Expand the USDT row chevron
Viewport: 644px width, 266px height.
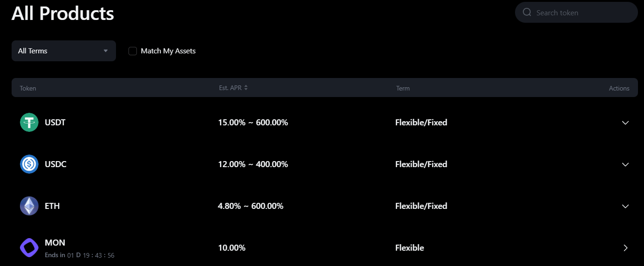pos(625,123)
